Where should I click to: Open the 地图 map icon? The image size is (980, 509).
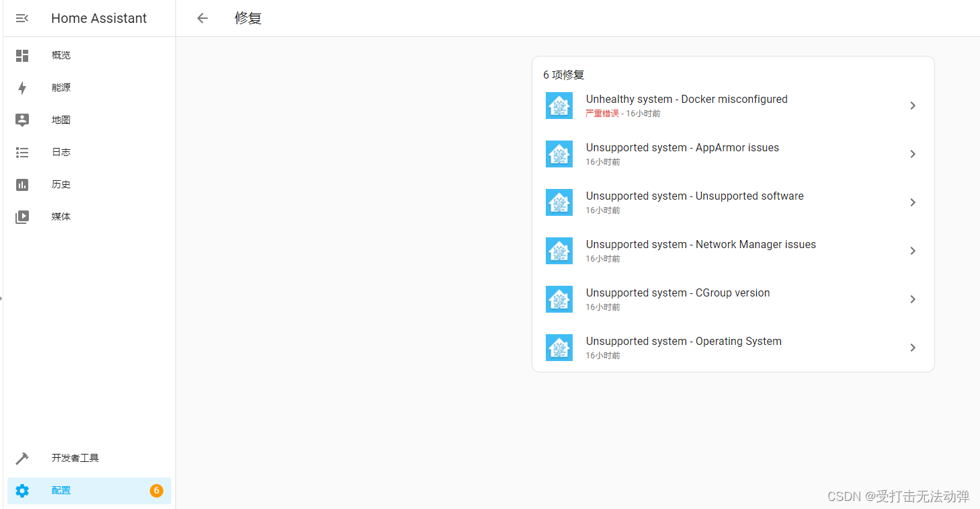coord(22,120)
